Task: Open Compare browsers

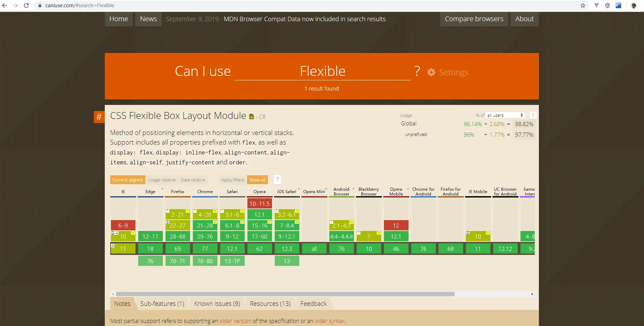Action: tap(474, 19)
